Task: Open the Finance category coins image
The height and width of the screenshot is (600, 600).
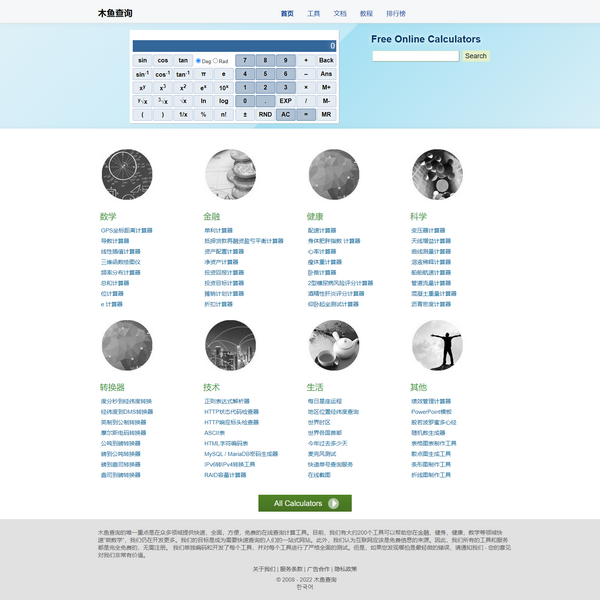Action: (x=230, y=175)
